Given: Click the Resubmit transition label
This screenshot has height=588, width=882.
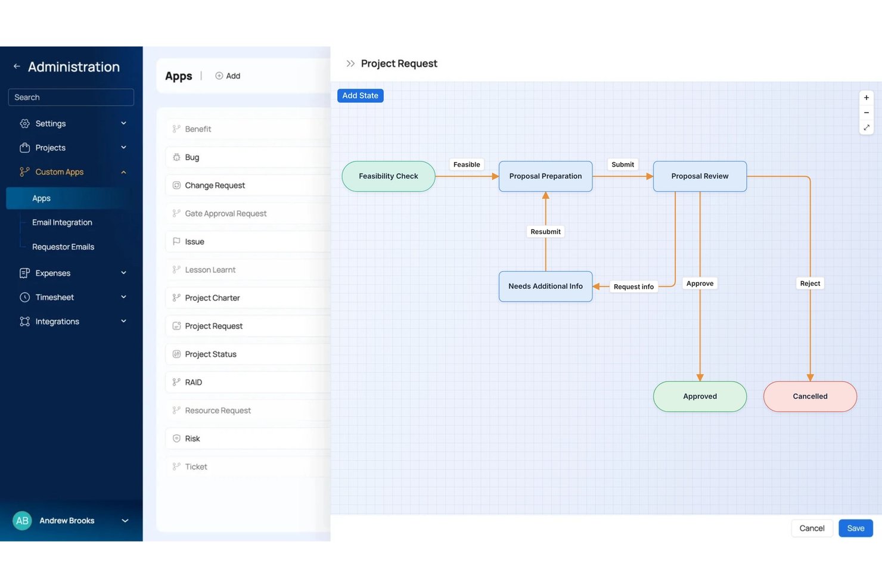Looking at the screenshot, I should click(x=545, y=232).
